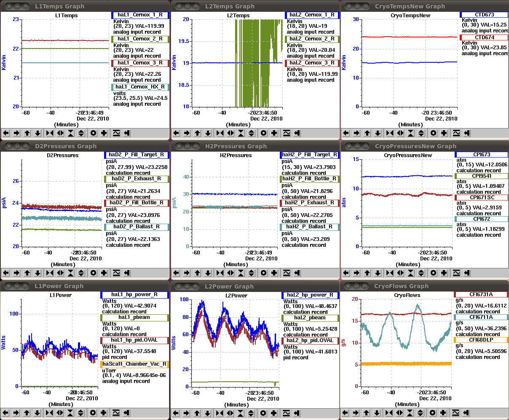Click wave-line icon in CryoTempsNew Graph toolbar

tap(457, 133)
